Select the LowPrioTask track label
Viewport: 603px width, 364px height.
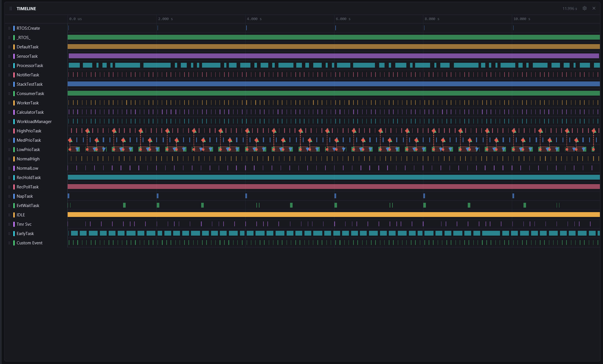[x=28, y=150]
